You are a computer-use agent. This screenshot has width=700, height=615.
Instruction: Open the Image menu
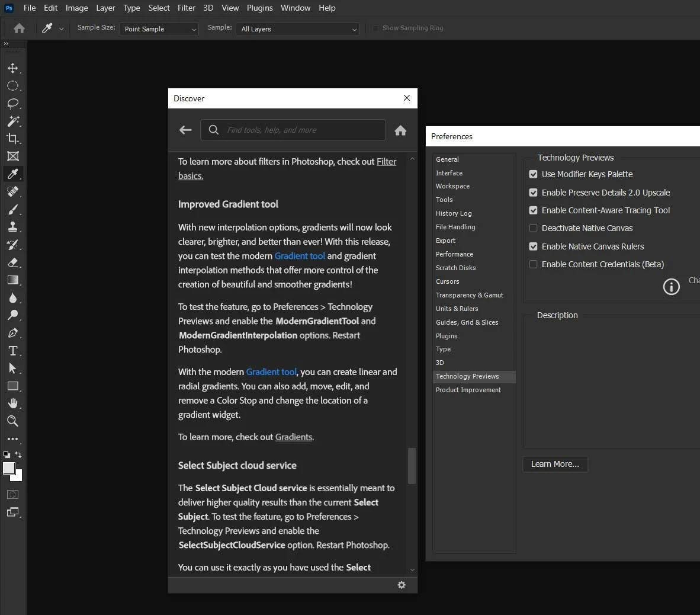77,8
